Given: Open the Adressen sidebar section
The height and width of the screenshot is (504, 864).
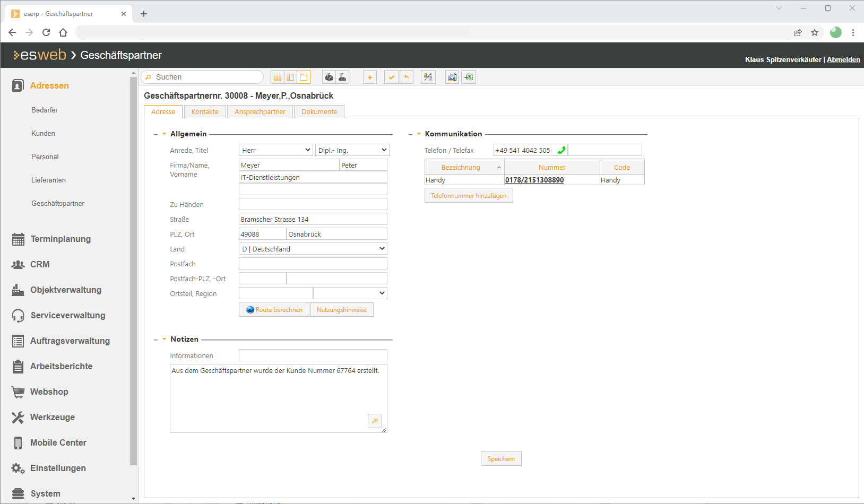Looking at the screenshot, I should click(49, 85).
